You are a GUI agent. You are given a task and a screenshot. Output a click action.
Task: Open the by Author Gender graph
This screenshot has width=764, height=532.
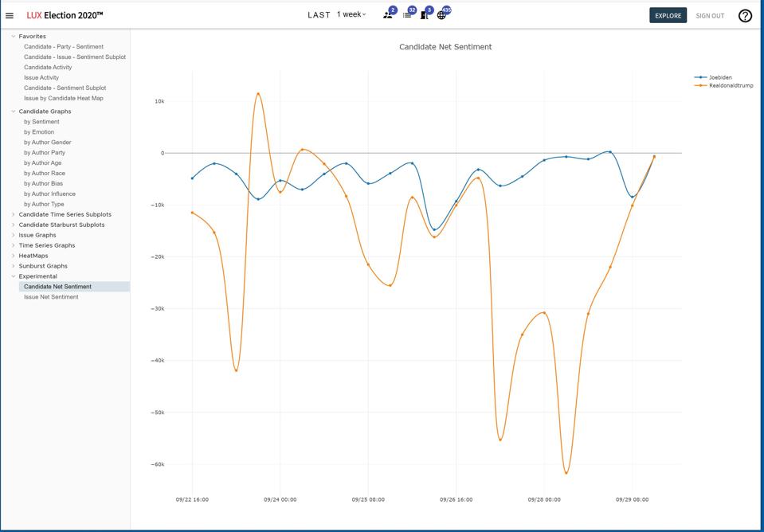(x=47, y=143)
